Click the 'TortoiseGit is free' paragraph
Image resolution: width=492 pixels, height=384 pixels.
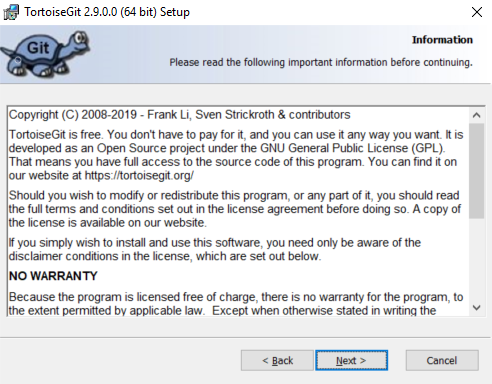(236, 155)
